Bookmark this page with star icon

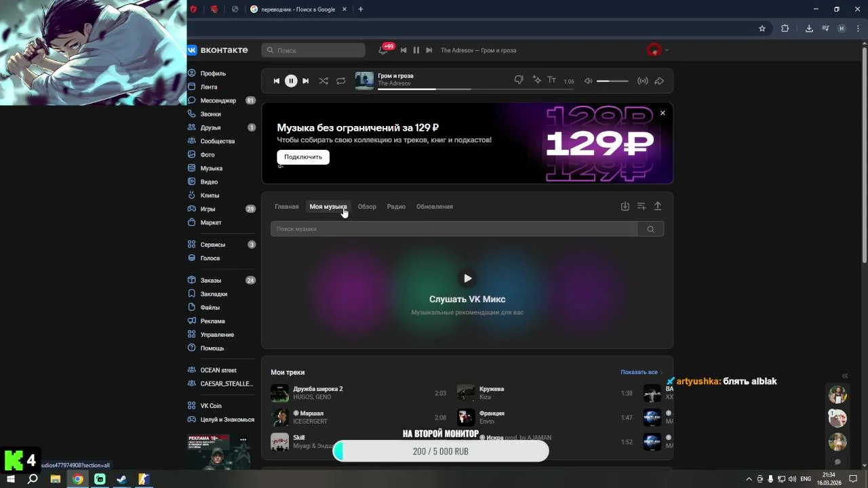[x=762, y=28]
